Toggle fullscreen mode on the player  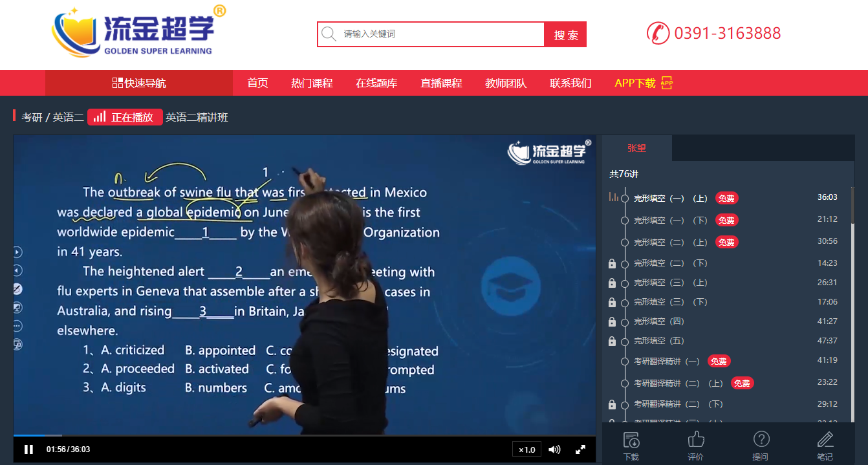coord(580,449)
